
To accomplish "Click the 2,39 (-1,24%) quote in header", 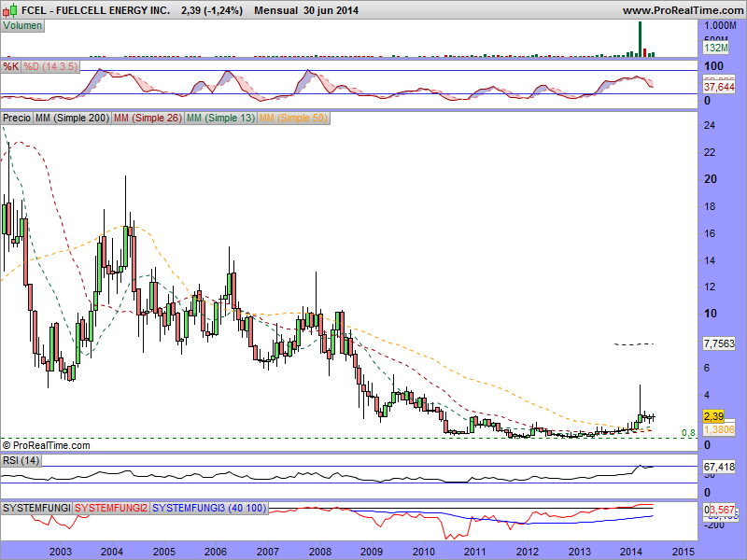I will (212, 10).
